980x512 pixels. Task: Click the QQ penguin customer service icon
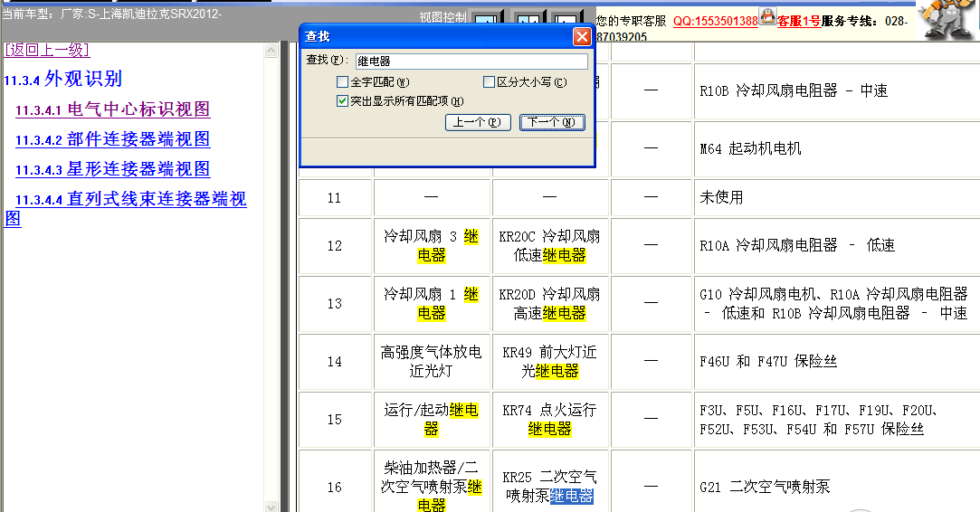[x=766, y=16]
